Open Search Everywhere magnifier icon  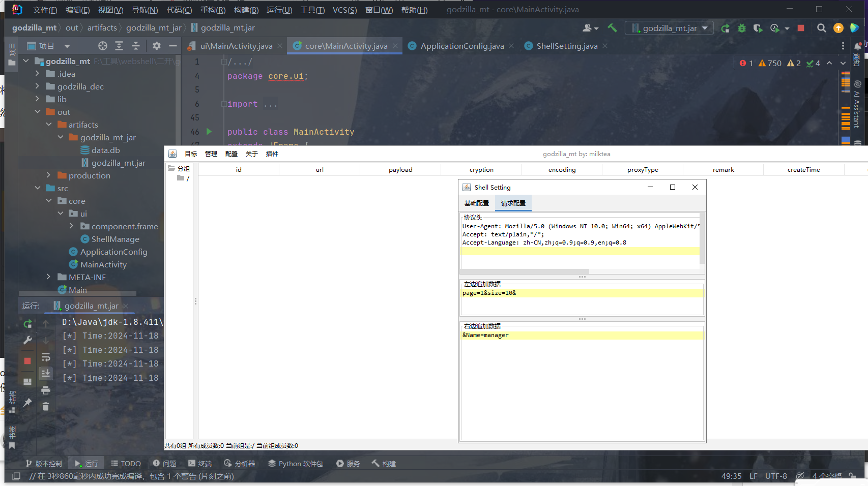coord(822,28)
